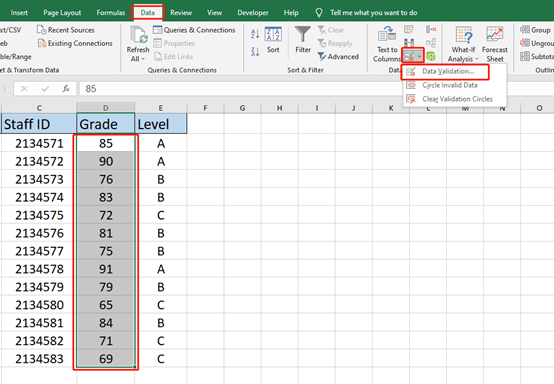The image size is (554, 384).
Task: Open Text to Columns wizard
Action: [x=387, y=44]
